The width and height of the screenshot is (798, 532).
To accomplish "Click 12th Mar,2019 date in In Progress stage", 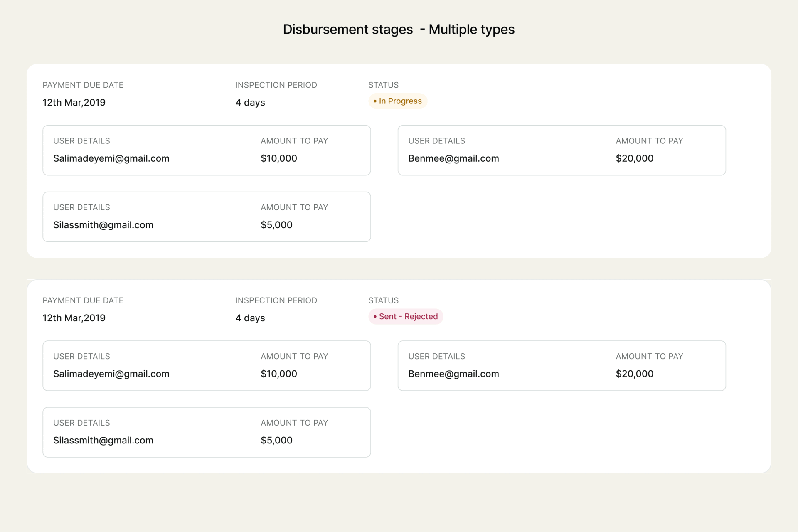I will pyautogui.click(x=74, y=103).
